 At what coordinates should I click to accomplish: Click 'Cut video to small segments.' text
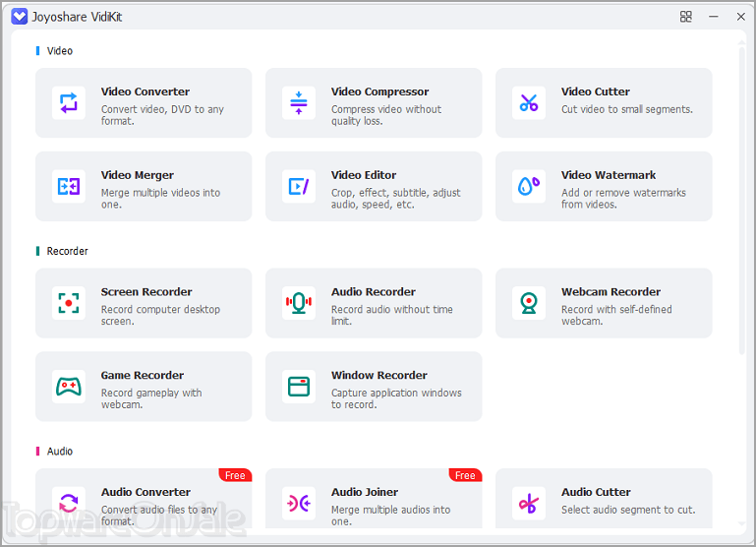coord(627,109)
